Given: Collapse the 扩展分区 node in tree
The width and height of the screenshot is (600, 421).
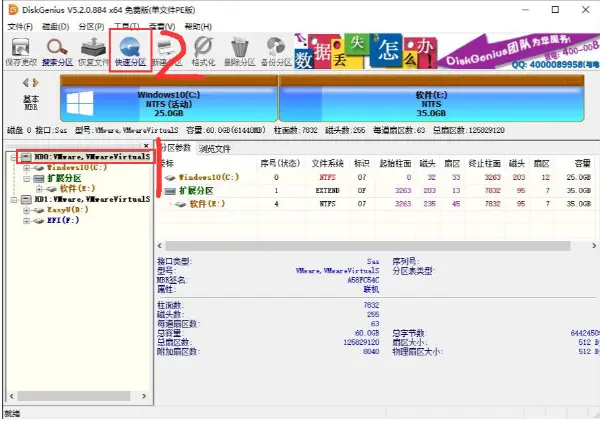Looking at the screenshot, I should [26, 178].
